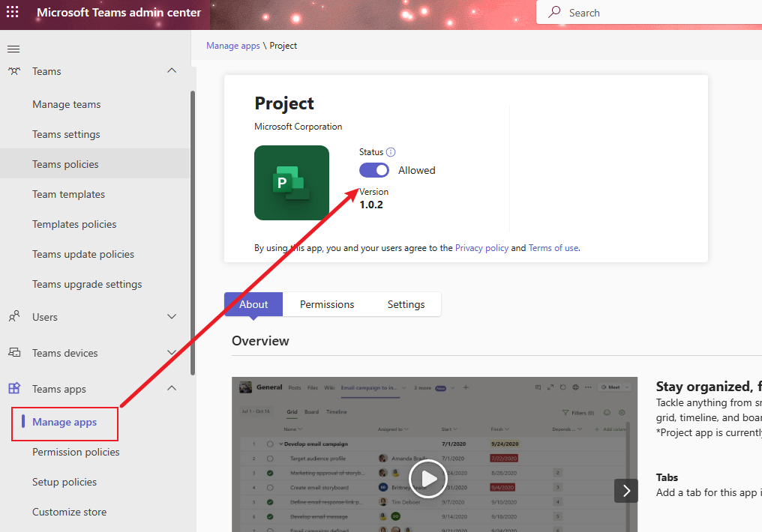This screenshot has height=532, width=762.
Task: Click the Microsoft Teams admin center title
Action: click(x=118, y=13)
